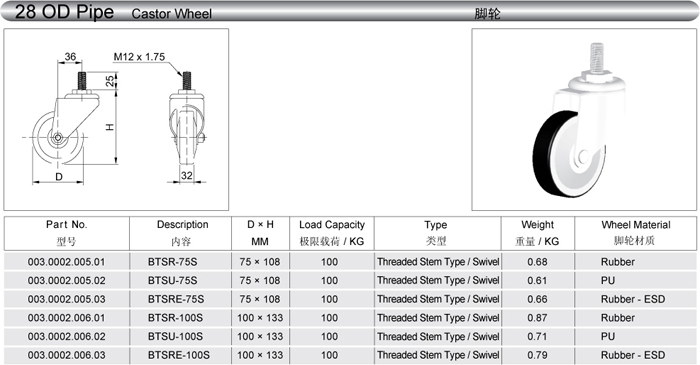Click the 28 OD Pipe title
700x365 pixels.
[x=64, y=12]
